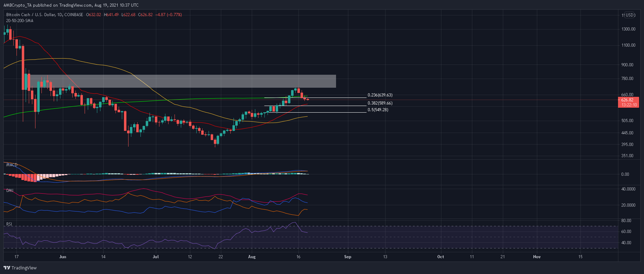Screen dimensions: 644x274
Task: Click the MACD indicator label
Action: pos(12,165)
